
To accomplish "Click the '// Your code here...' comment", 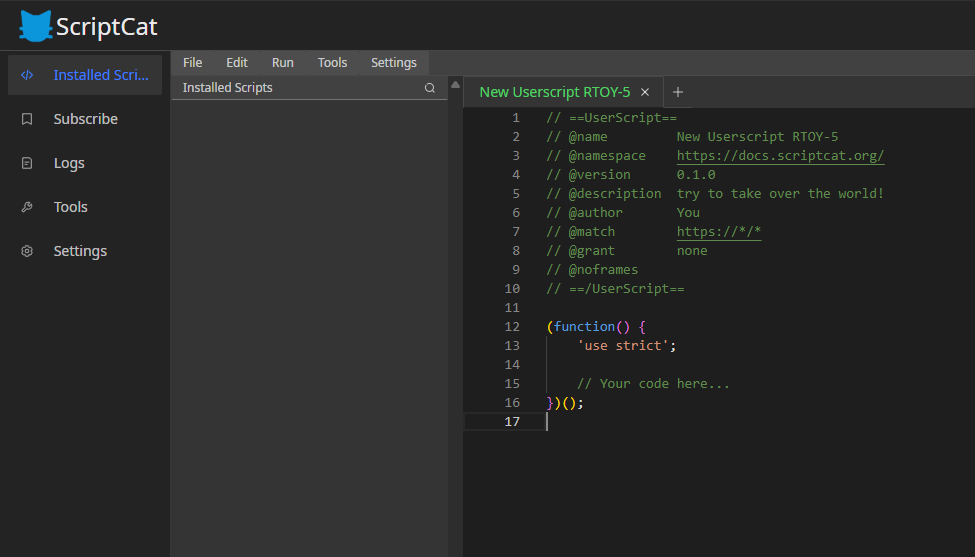I will tap(653, 384).
